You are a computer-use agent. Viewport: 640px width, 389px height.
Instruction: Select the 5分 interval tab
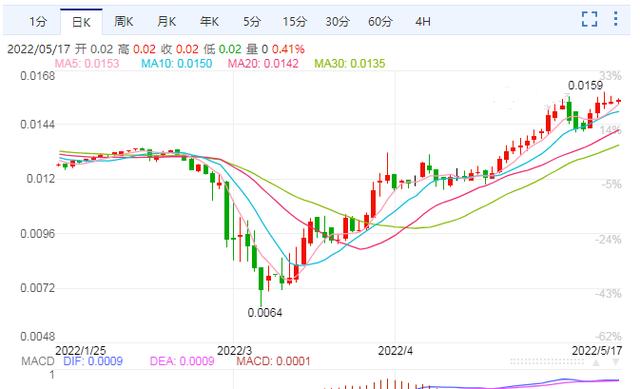point(252,22)
